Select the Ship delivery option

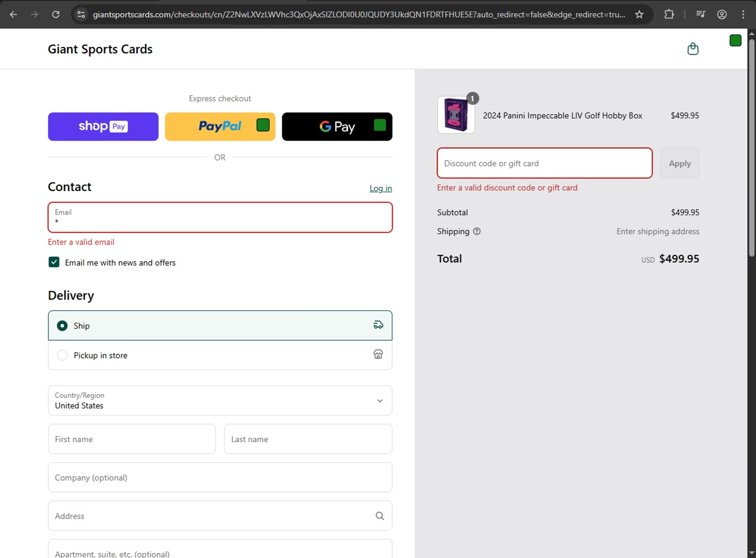tap(220, 326)
